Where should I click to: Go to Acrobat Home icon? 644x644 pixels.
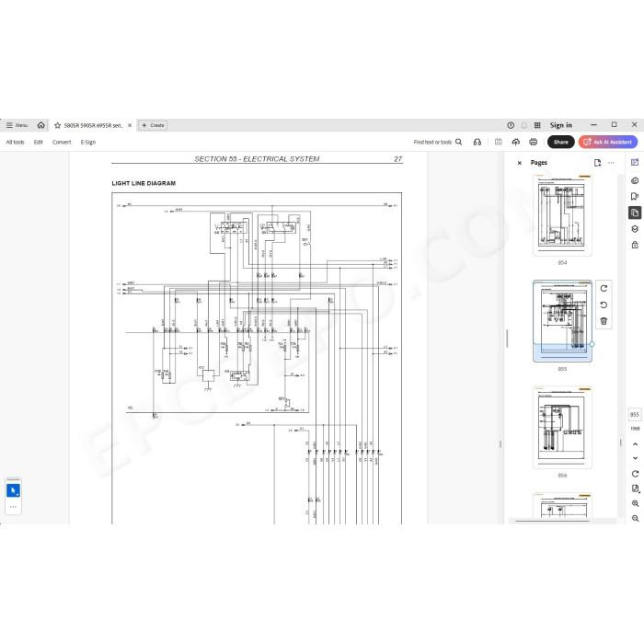pos(41,125)
